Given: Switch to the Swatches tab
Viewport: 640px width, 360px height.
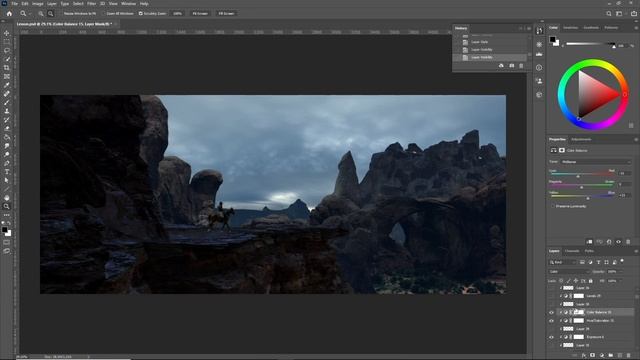Looking at the screenshot, I should coord(570,28).
